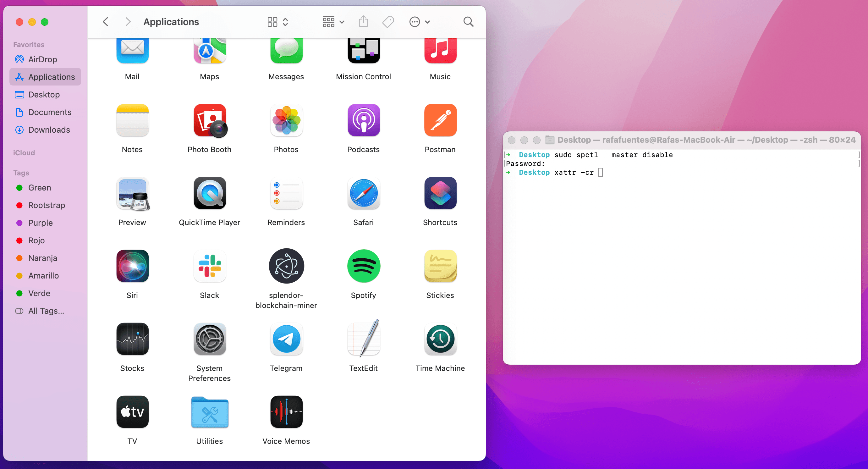Open the Maps app icon
Screen dimensions: 868x469
coord(210,51)
